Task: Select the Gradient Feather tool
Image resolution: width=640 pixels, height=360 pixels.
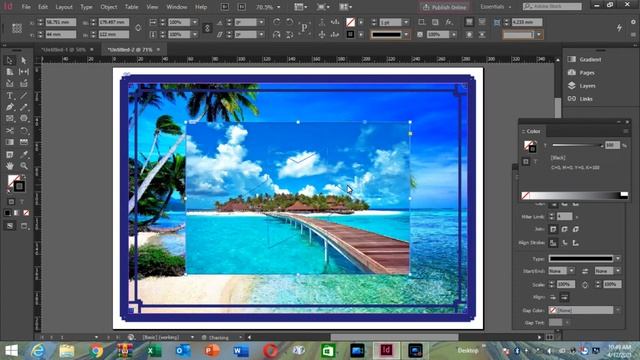Action: tap(24, 142)
